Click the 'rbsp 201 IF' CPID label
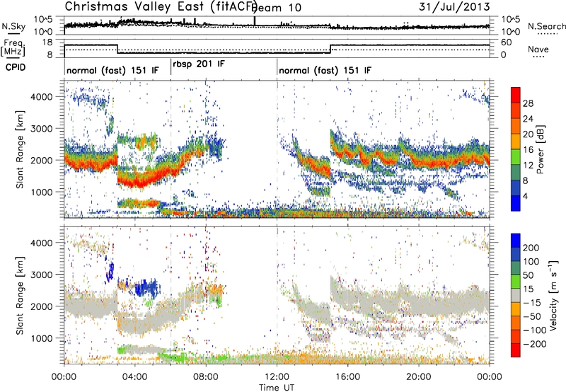Viewport: 566px width, 392px height. point(199,64)
